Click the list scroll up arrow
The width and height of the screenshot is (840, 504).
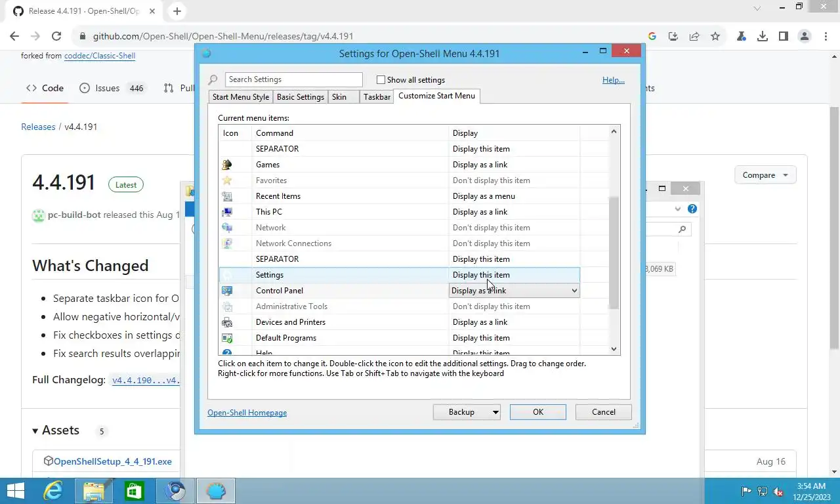click(614, 132)
